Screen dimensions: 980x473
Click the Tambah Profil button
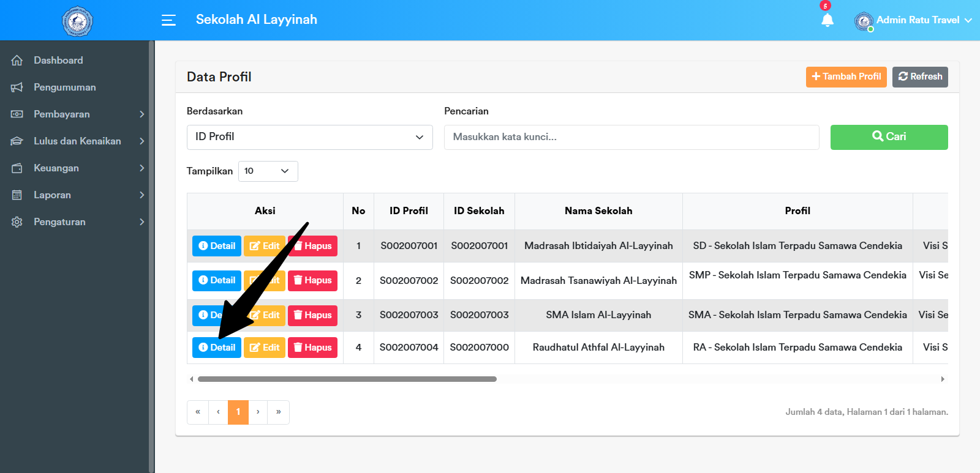click(x=846, y=76)
